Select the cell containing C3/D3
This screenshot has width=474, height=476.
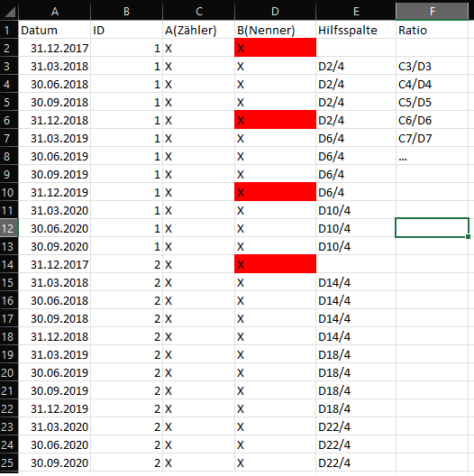[x=433, y=66]
